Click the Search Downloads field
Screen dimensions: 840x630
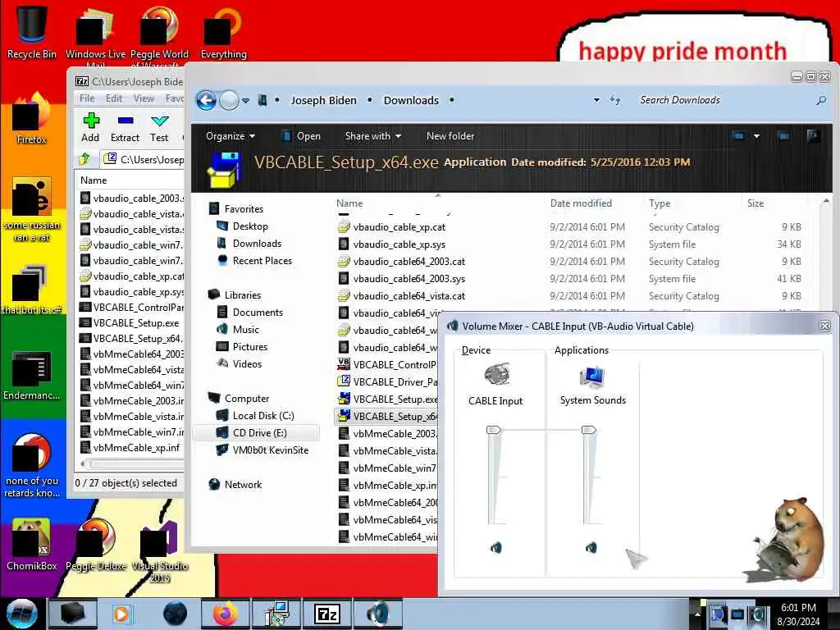click(724, 100)
